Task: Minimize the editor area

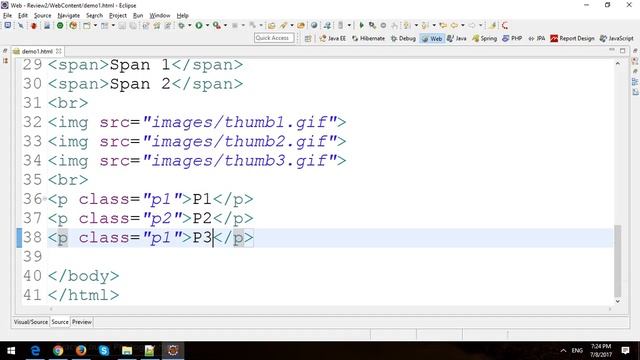Action: (x=611, y=50)
